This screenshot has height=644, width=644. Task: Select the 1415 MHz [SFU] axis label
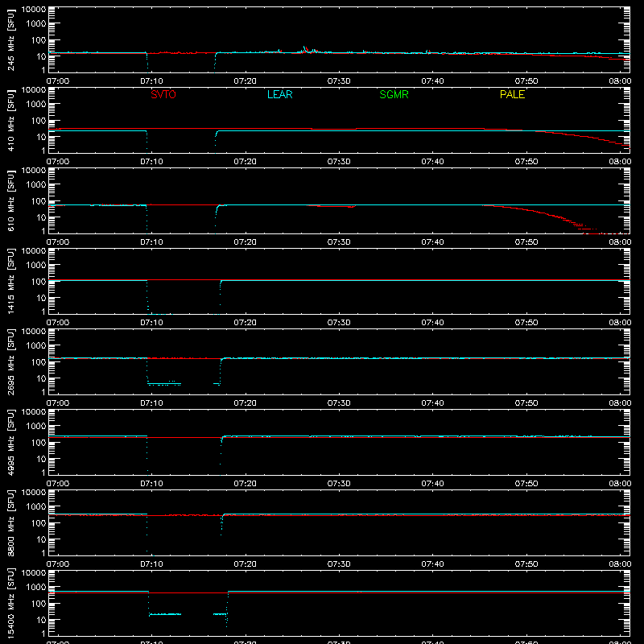click(x=10, y=282)
